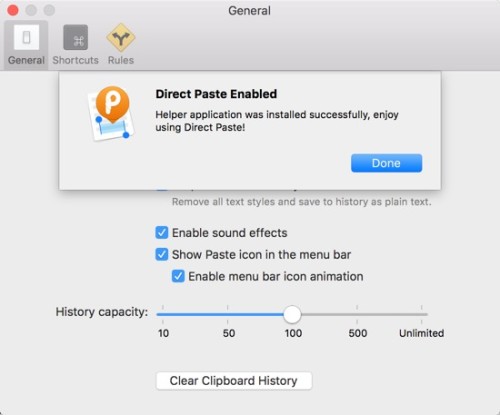Viewport: 500px width, 415px height.
Task: Open the Rules preferences pane
Action: [x=121, y=45]
